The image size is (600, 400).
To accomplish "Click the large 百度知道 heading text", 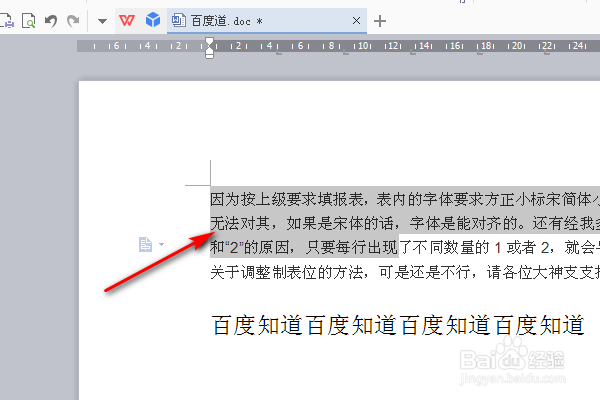I will click(398, 325).
